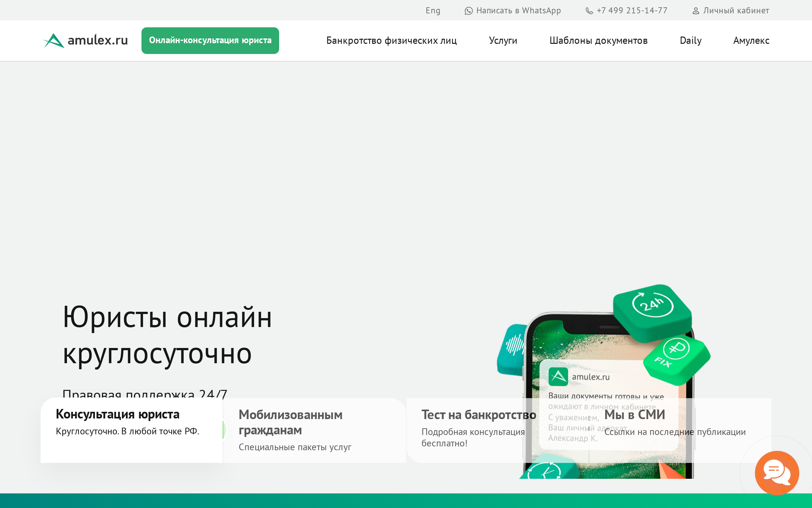Select the Мобилизованным гражданам card
The width and height of the screenshot is (812, 508).
tap(314, 431)
